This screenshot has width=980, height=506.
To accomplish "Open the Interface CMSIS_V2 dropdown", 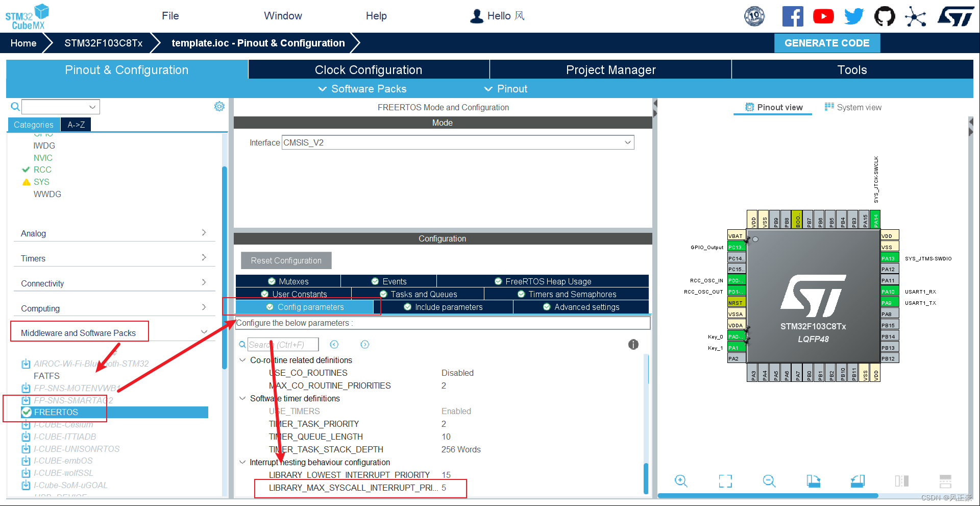I will [458, 142].
